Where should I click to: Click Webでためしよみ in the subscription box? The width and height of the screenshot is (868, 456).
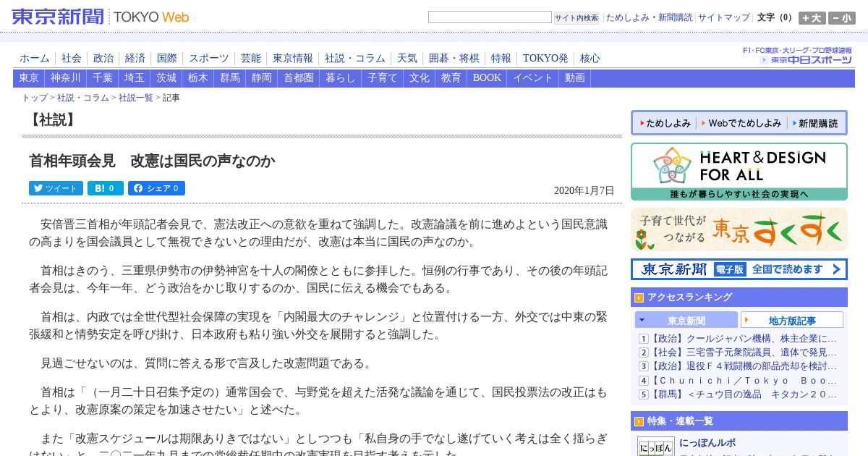(741, 123)
